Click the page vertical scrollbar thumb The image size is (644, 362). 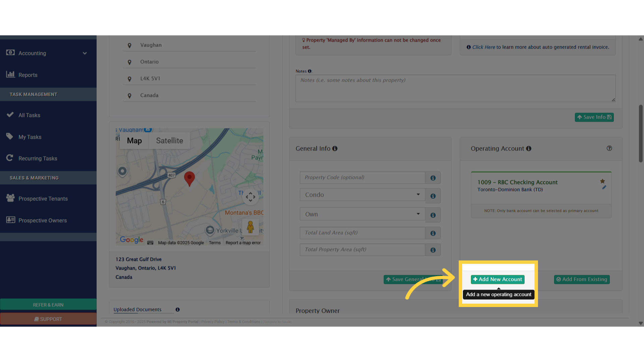tap(641, 134)
